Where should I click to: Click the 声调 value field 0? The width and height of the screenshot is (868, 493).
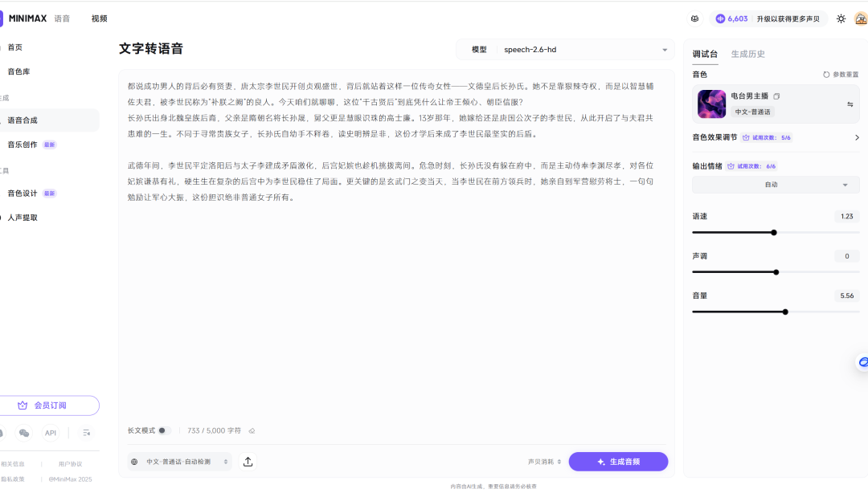[847, 256]
